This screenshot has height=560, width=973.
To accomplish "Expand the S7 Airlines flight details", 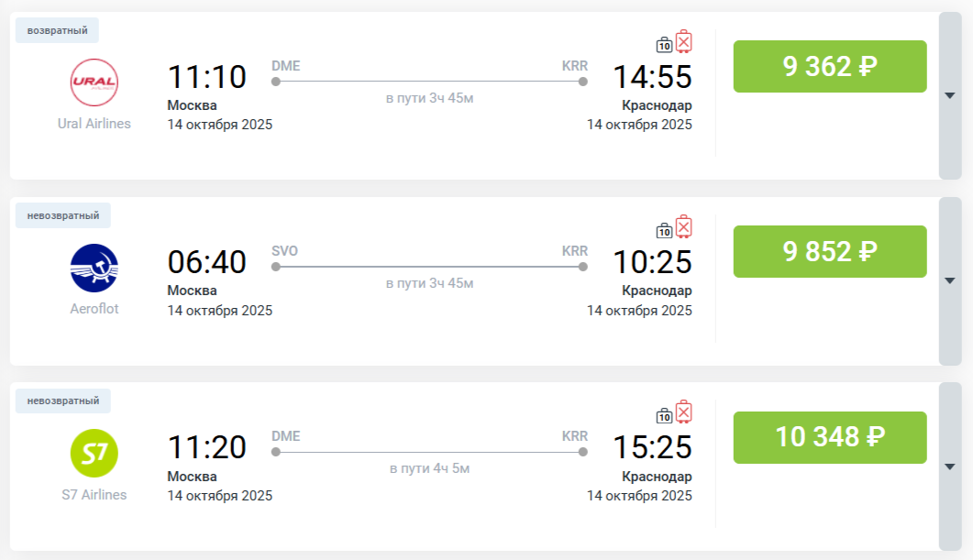I will [950, 466].
